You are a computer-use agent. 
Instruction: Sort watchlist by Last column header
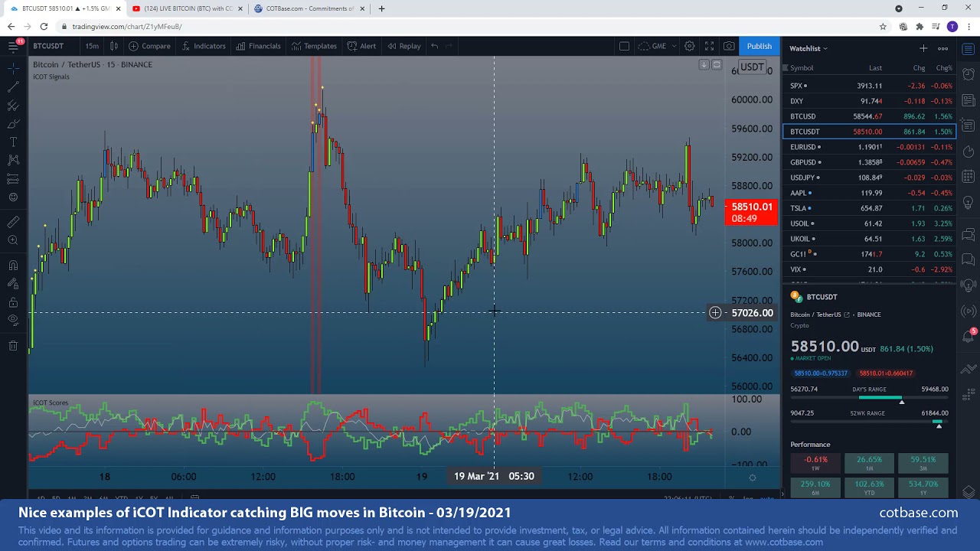point(875,68)
